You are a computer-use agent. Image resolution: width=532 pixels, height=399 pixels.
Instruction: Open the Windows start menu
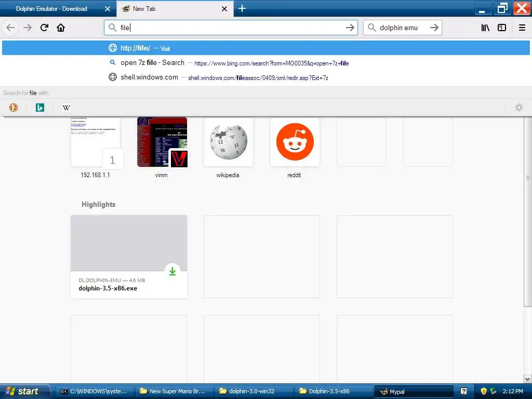coord(24,391)
